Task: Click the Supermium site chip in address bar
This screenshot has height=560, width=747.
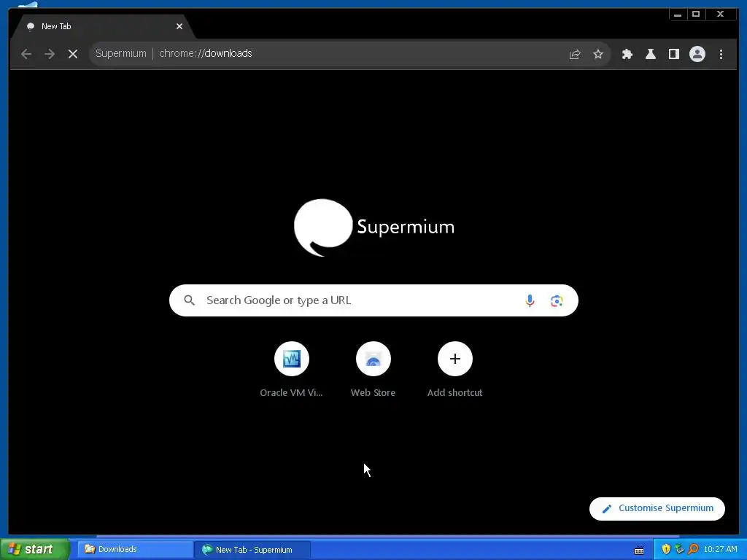Action: 120,53
